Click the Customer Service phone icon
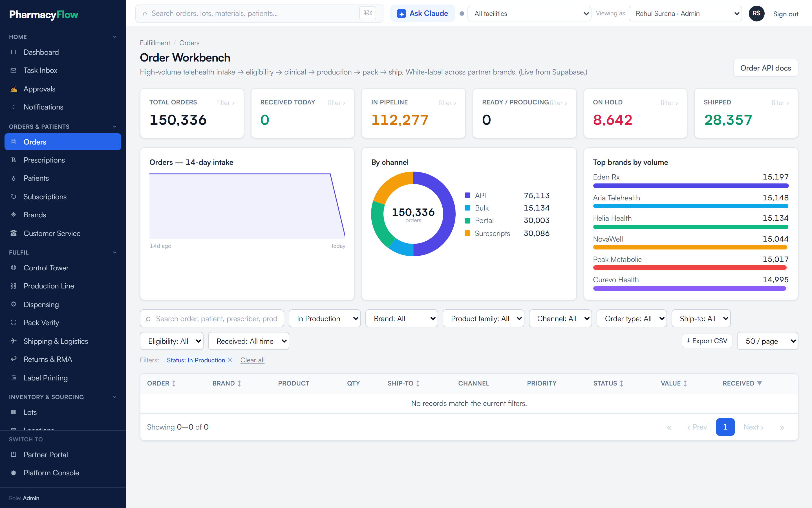The image size is (812, 508). coord(14,233)
